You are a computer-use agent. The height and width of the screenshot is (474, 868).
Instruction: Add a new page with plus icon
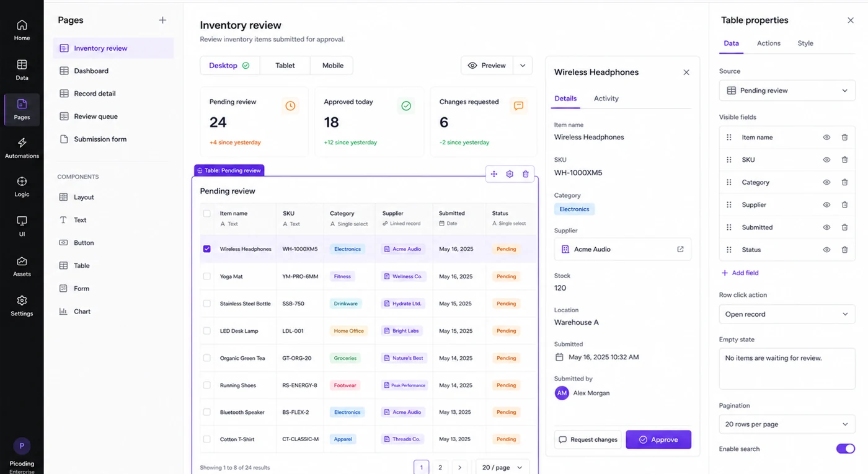[162, 20]
